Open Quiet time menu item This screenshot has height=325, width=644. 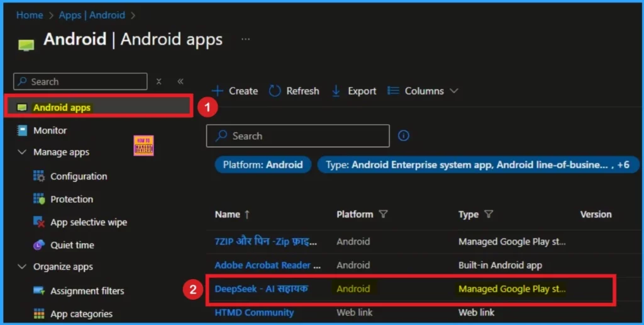pyautogui.click(x=72, y=245)
